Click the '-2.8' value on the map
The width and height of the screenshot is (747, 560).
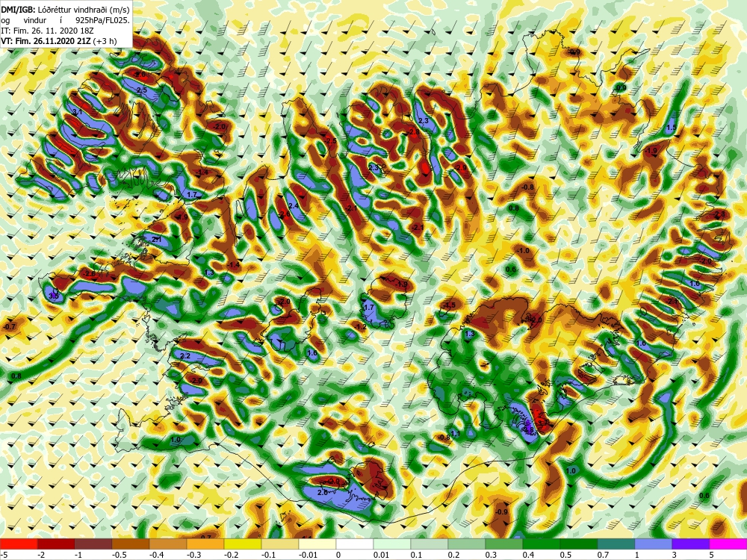(x=413, y=132)
